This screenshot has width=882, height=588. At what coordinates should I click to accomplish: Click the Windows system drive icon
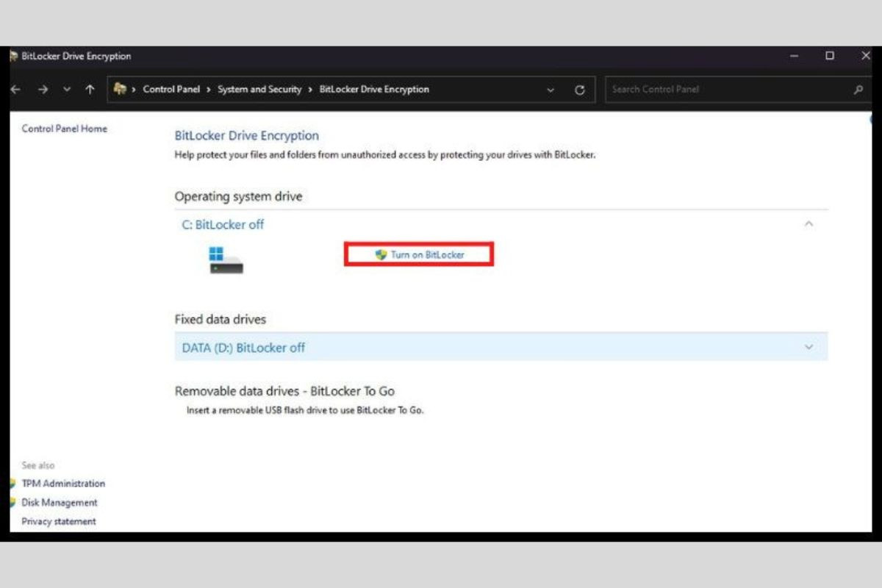tap(226, 260)
